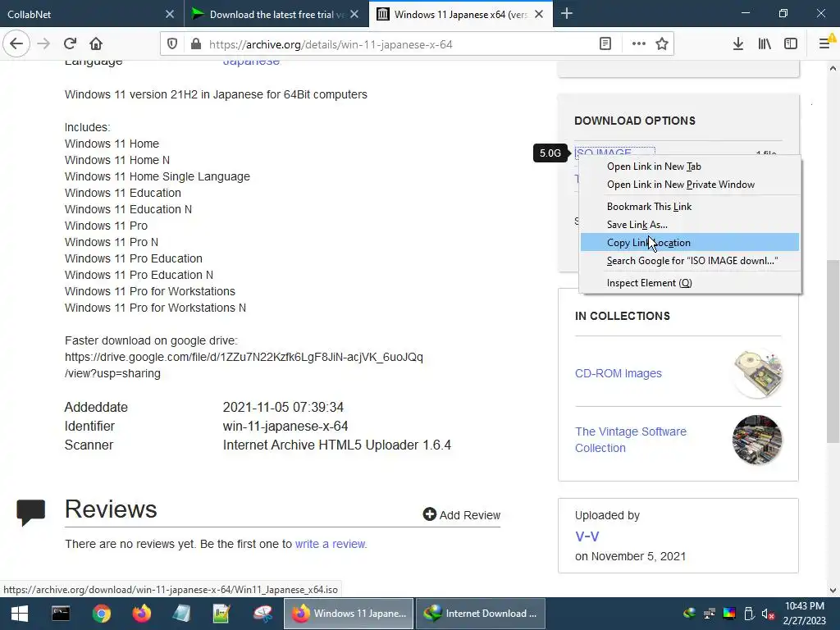Toggle the Firefox sidebar

791,44
